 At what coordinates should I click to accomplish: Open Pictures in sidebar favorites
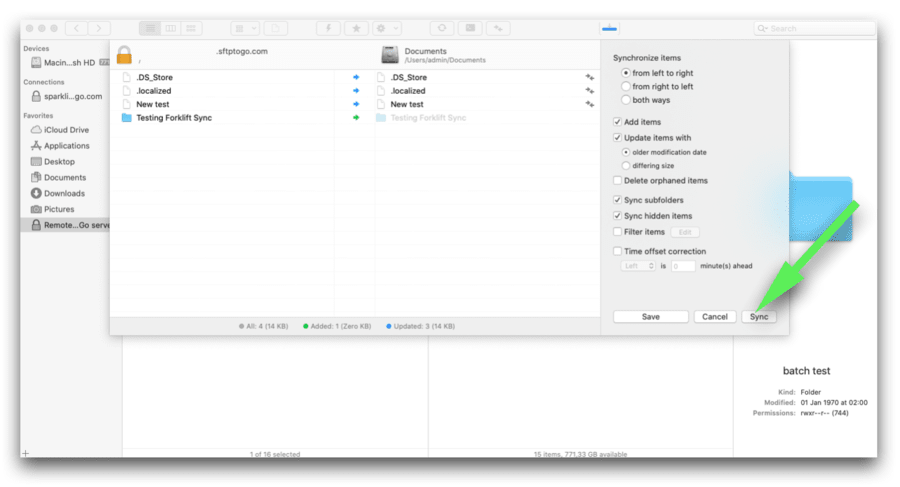tap(52, 209)
